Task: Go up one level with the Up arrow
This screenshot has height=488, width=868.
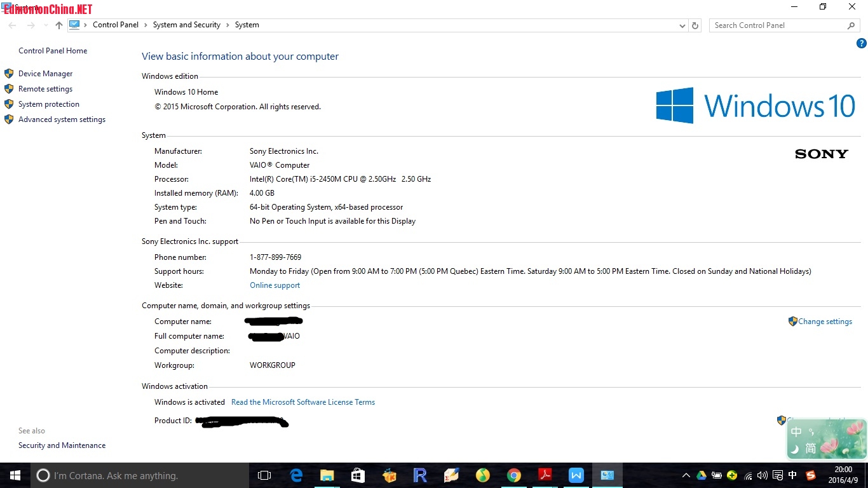Action: (59, 25)
